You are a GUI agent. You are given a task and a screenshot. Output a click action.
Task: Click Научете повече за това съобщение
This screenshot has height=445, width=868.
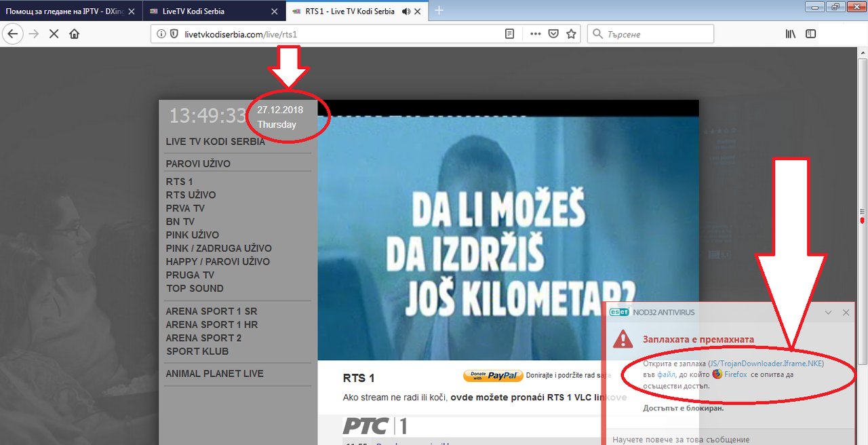pos(681,440)
